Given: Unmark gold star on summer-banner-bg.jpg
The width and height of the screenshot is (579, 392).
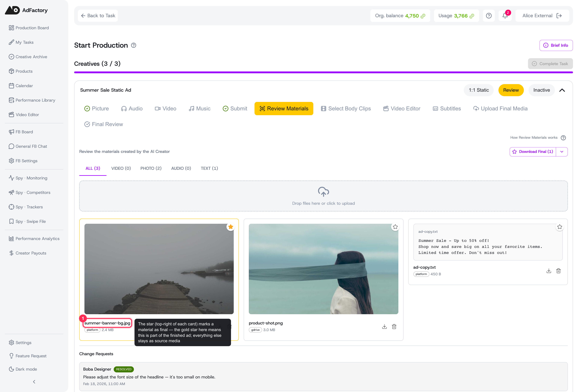Looking at the screenshot, I should (x=231, y=227).
